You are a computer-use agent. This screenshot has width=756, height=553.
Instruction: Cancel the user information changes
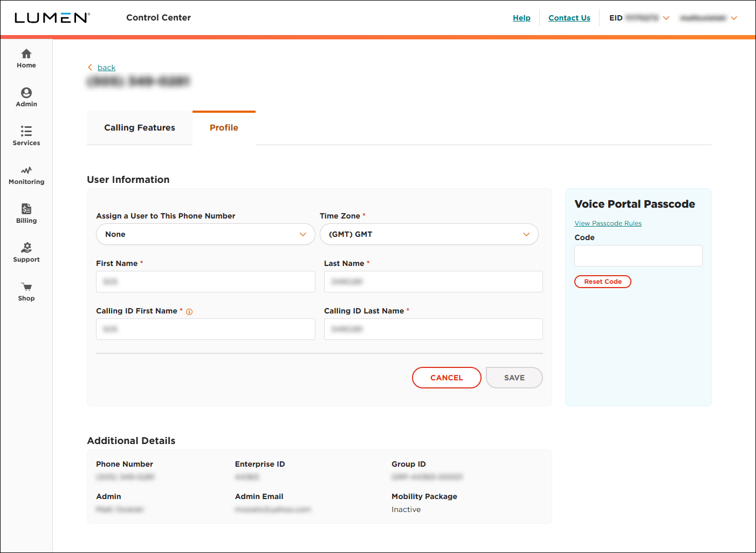[446, 378]
